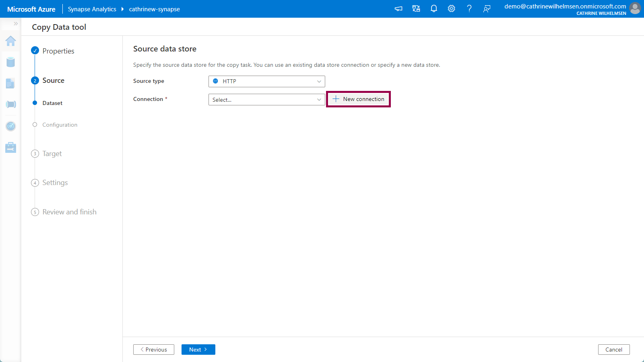Viewport: 644px width, 362px height.
Task: Select the Dataset sub-step
Action: (x=52, y=103)
